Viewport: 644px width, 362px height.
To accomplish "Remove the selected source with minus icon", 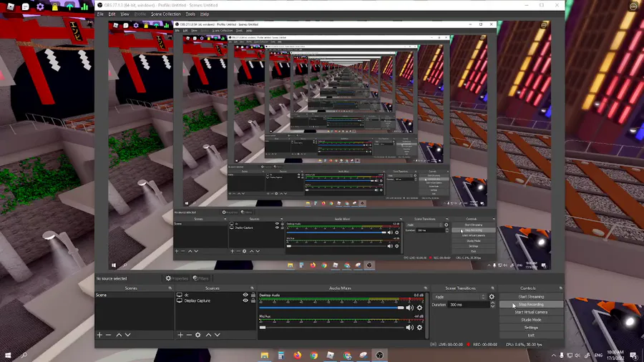I will point(189,335).
